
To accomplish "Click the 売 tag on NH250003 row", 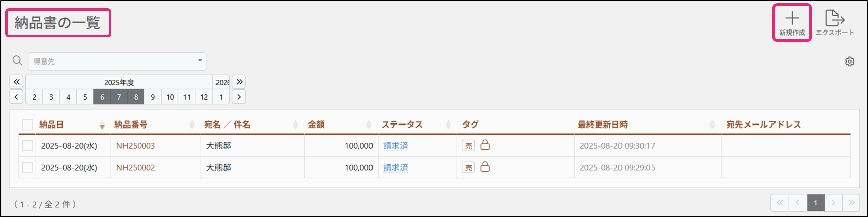I will (468, 146).
